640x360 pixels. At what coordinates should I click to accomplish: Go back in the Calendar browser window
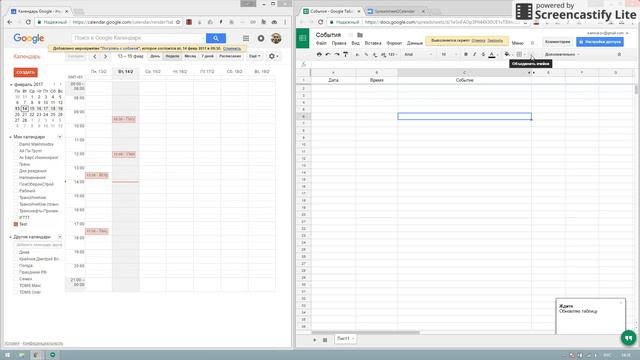coord(10,22)
